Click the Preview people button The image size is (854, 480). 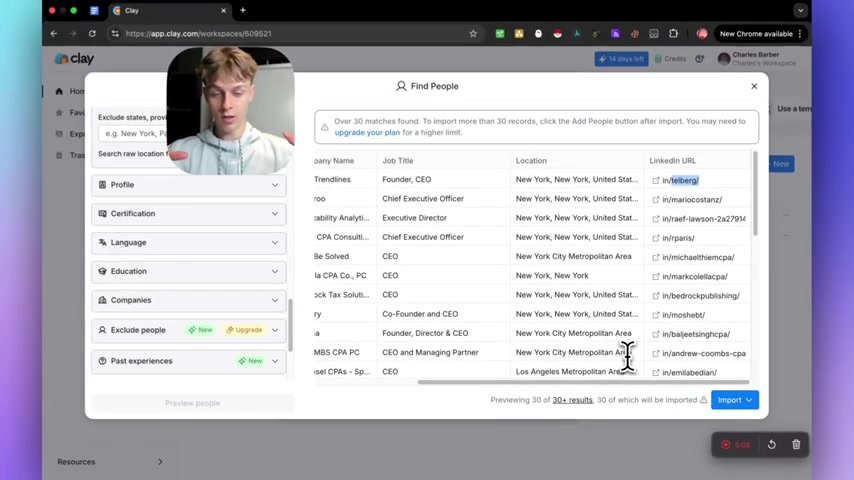[192, 403]
